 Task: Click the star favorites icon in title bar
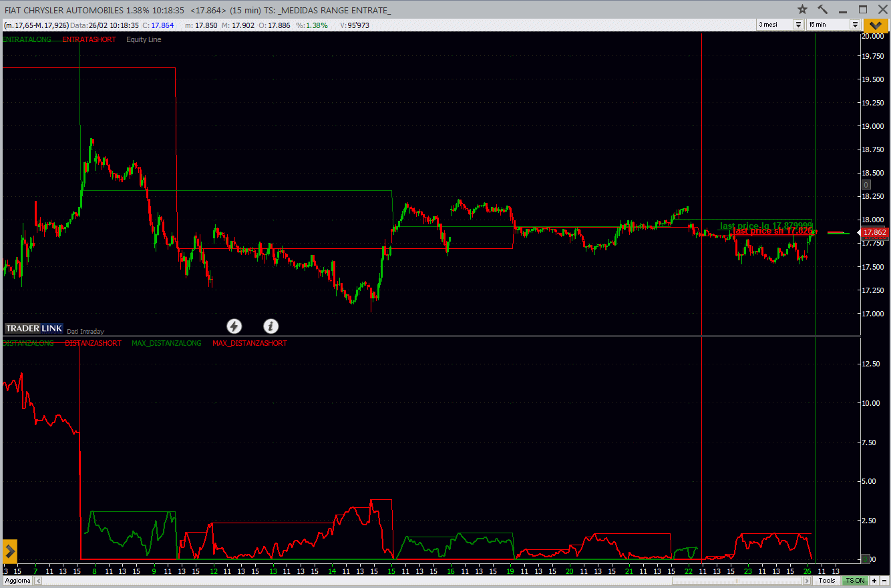point(803,9)
